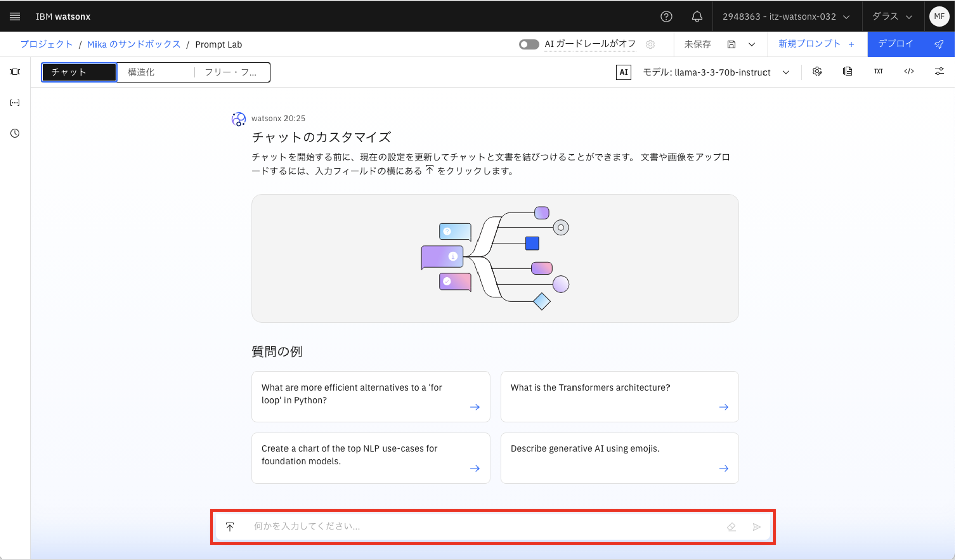Switch to the 構造化 tab

pos(155,72)
